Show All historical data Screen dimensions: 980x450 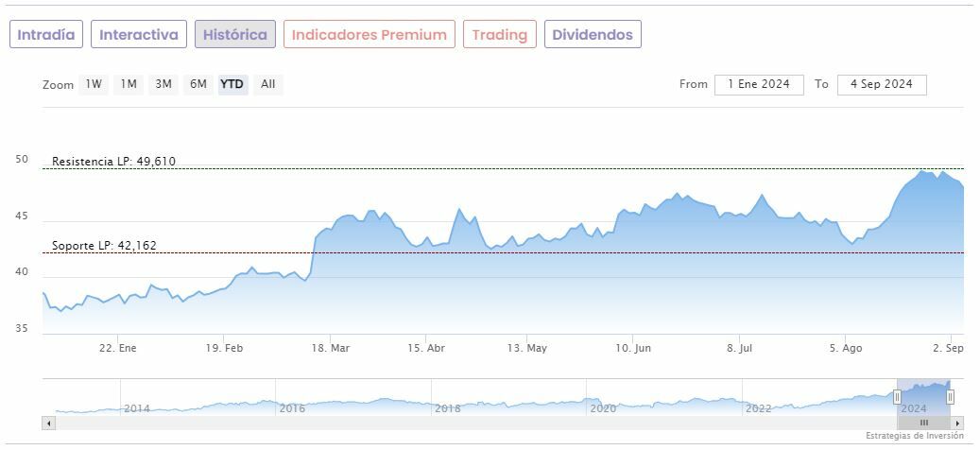(x=268, y=84)
